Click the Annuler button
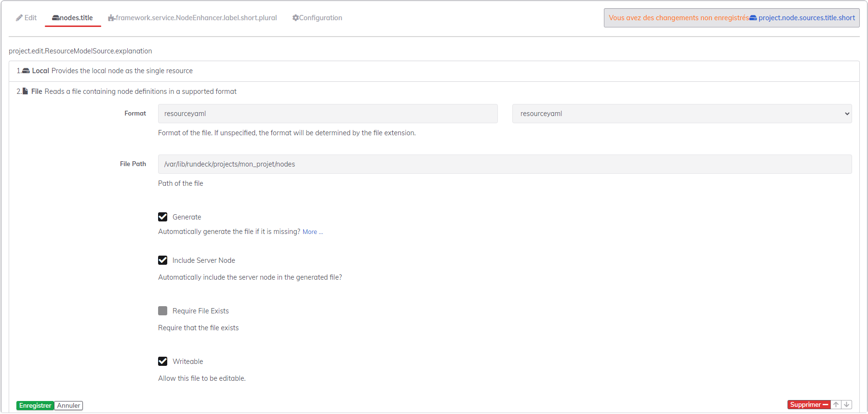The height and width of the screenshot is (414, 868). pos(69,406)
